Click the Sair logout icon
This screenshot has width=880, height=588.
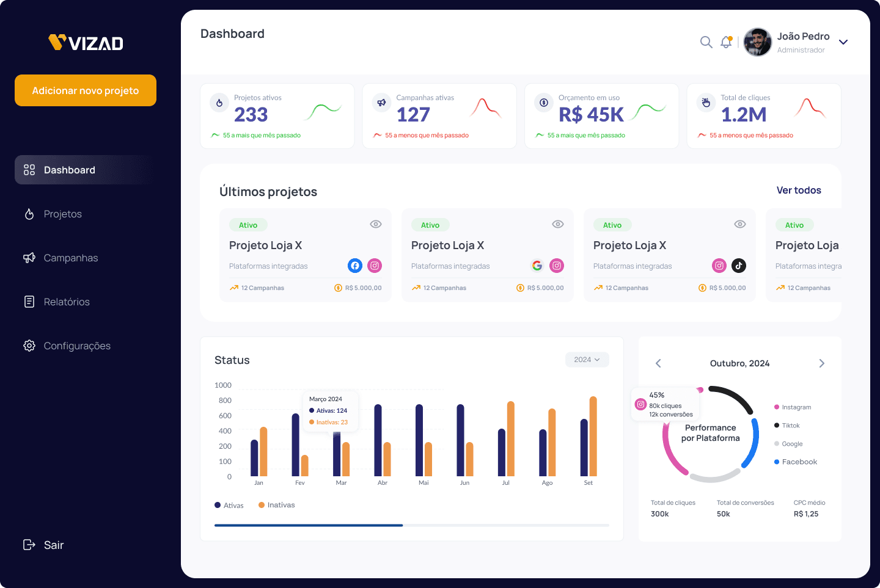tap(29, 545)
